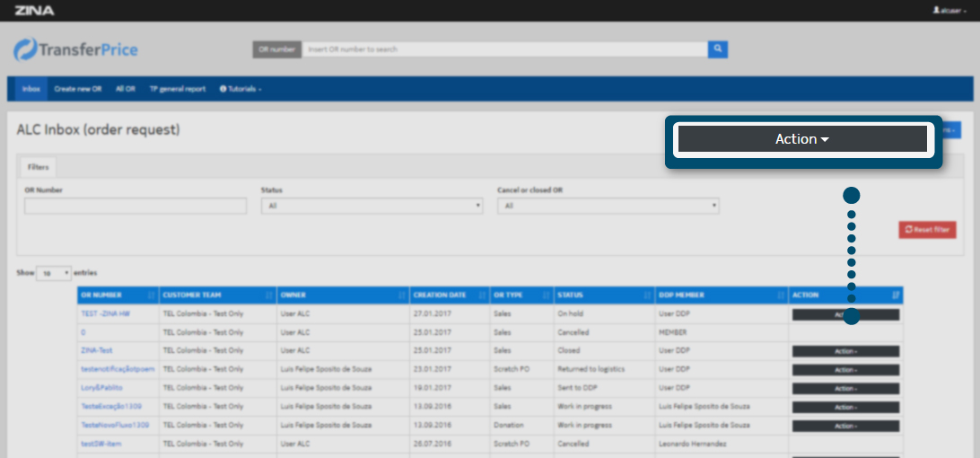Sort table by Creation Date column
The height and width of the screenshot is (458, 980).
tap(449, 295)
